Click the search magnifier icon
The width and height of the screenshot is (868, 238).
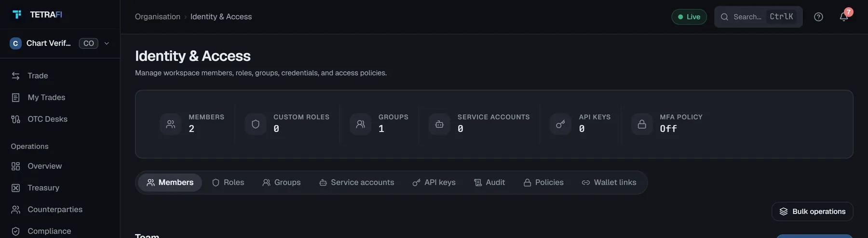[x=724, y=17]
